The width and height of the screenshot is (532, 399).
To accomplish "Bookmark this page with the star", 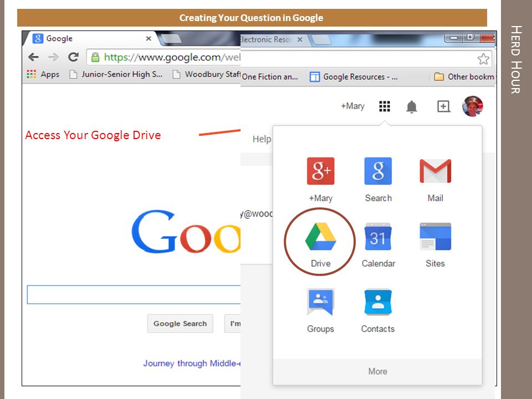I will click(x=483, y=59).
